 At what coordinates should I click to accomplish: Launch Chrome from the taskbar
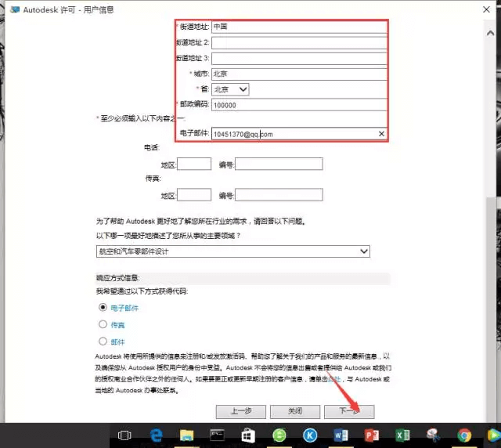[464, 435]
